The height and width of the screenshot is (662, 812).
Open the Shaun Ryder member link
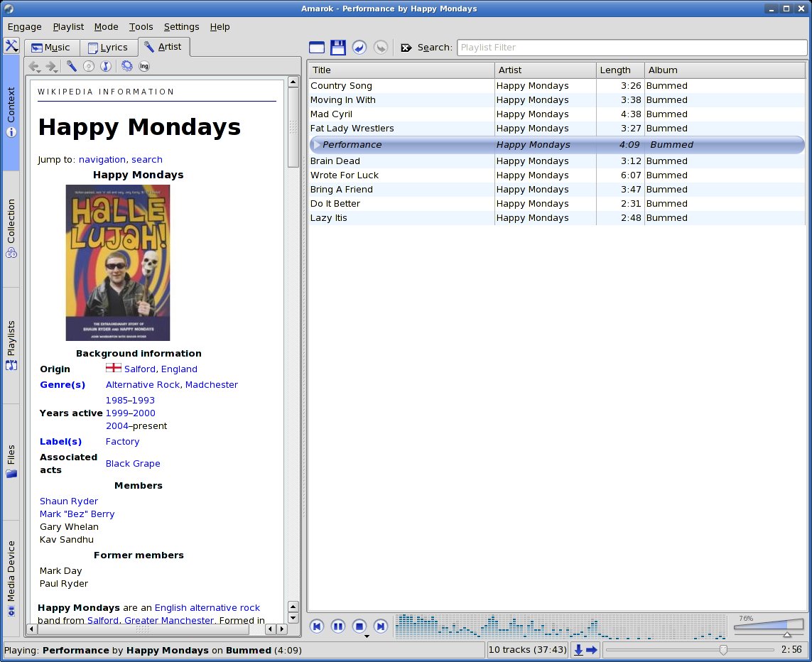pos(69,501)
